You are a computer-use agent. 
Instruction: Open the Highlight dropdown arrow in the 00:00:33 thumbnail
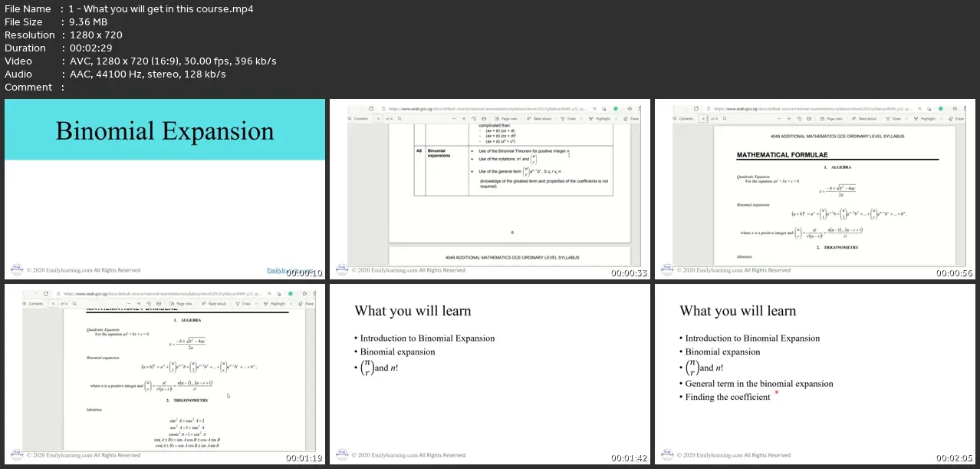(616, 118)
